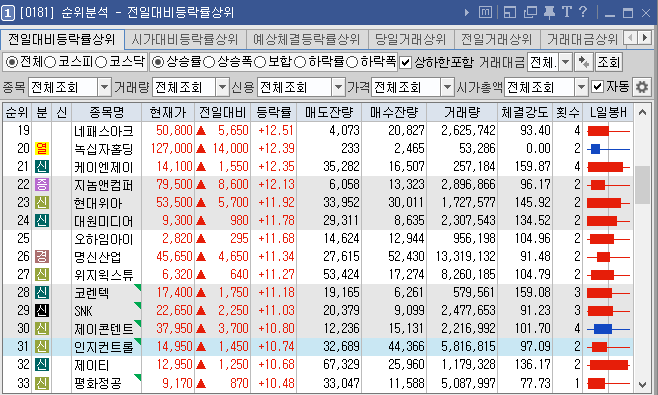Toggle the 상하한포함 checkbox
Image resolution: width=658 pixels, height=395 pixels.
tap(405, 63)
